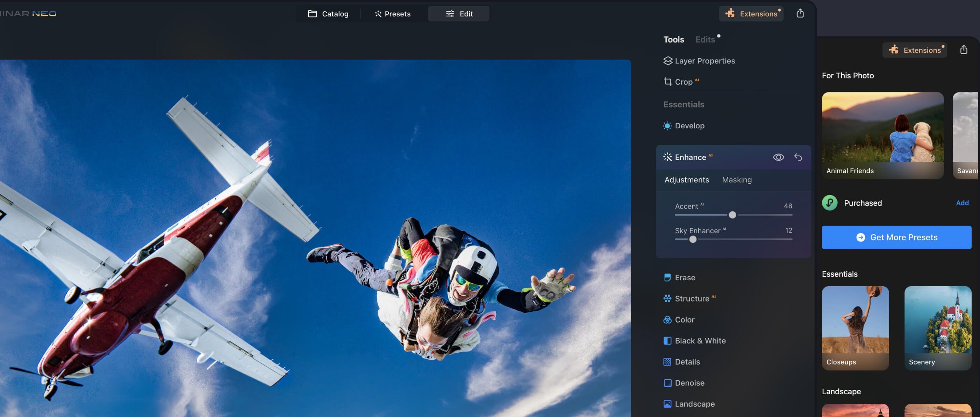The width and height of the screenshot is (980, 417).
Task: Select the Masking sub-tab
Action: [737, 179]
